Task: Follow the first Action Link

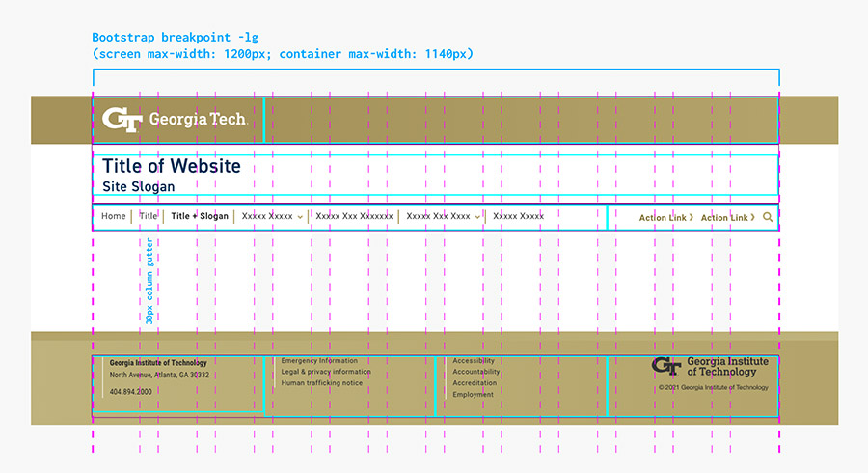Action: pos(665,217)
